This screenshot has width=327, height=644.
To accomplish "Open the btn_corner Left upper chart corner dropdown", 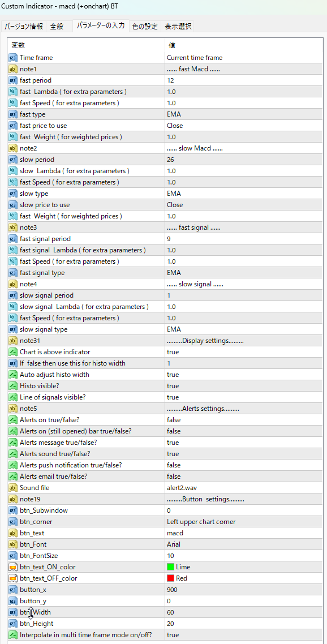I will tap(244, 522).
